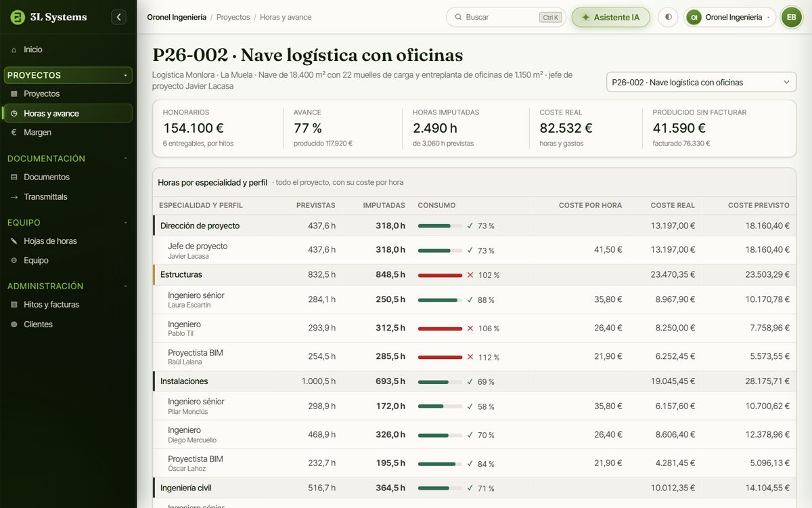
Task: Click the checkmark on Óscar Lahoz's row
Action: (x=470, y=464)
